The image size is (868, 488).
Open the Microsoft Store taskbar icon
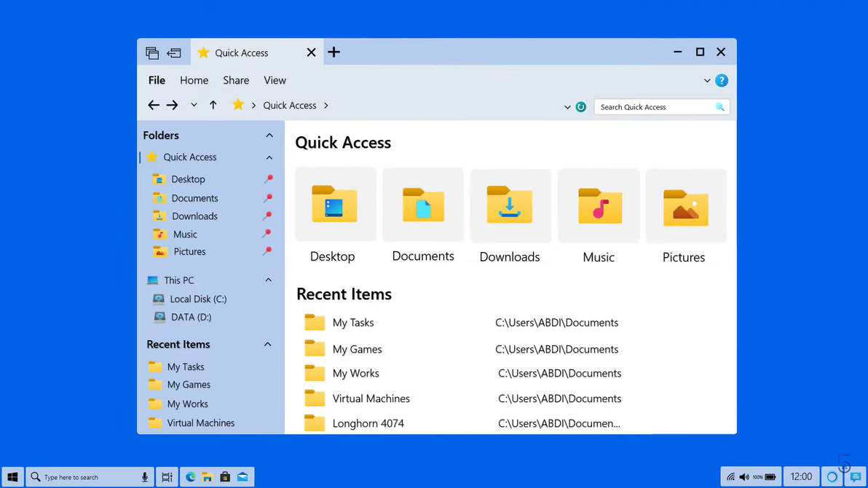click(225, 476)
